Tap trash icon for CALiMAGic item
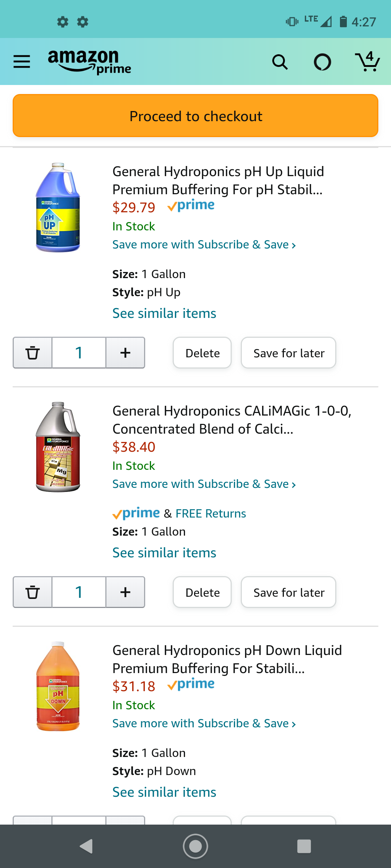The height and width of the screenshot is (868, 391). point(33,592)
